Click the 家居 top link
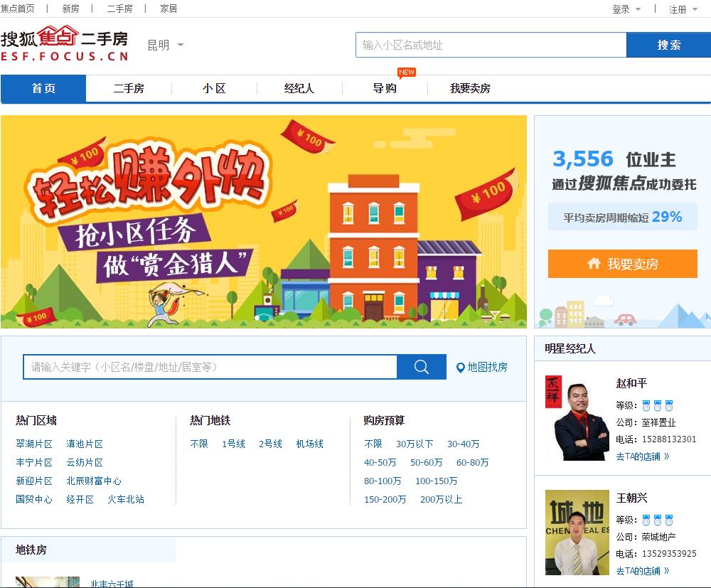Image resolution: width=711 pixels, height=588 pixels. click(x=169, y=9)
